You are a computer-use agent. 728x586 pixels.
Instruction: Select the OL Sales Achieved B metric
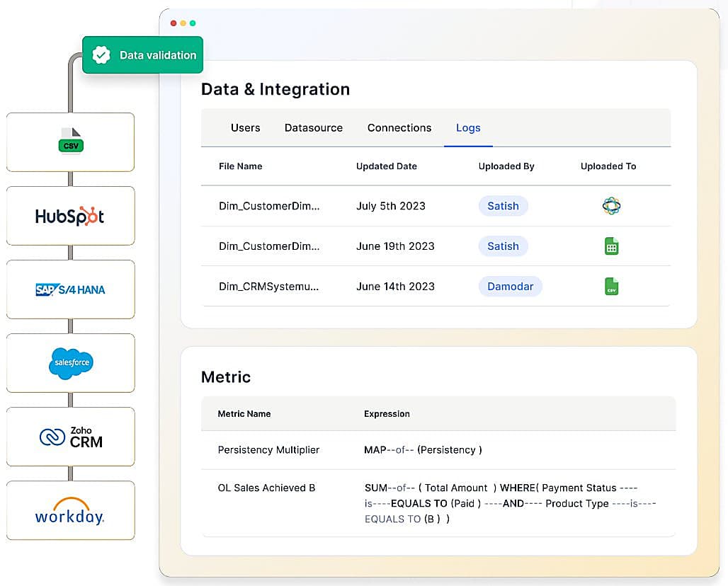[x=266, y=488]
